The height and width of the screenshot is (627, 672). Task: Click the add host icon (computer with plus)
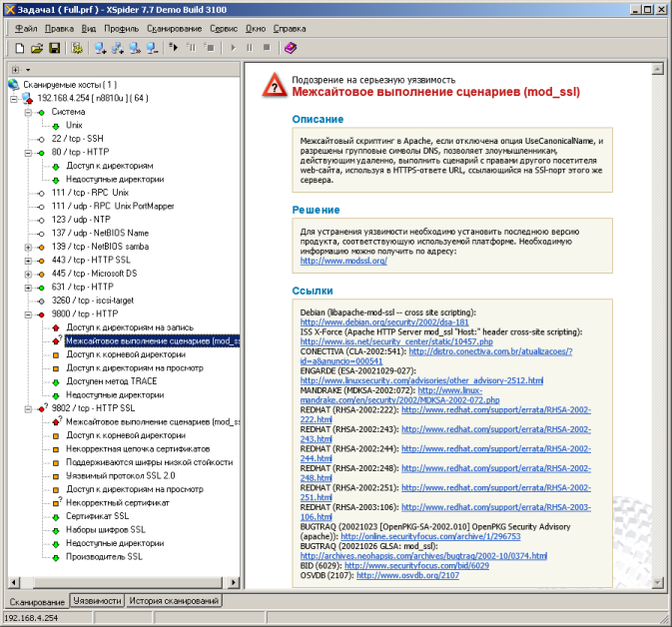coord(100,48)
